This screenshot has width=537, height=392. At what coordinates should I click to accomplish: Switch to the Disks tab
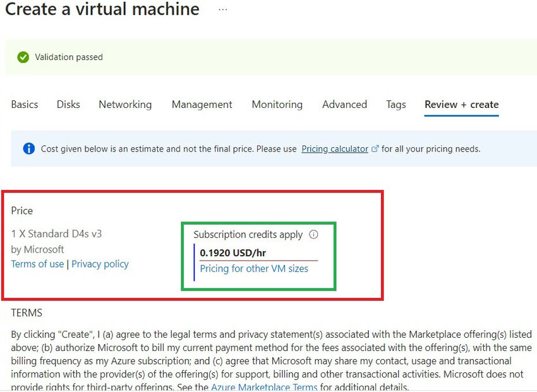(x=68, y=104)
